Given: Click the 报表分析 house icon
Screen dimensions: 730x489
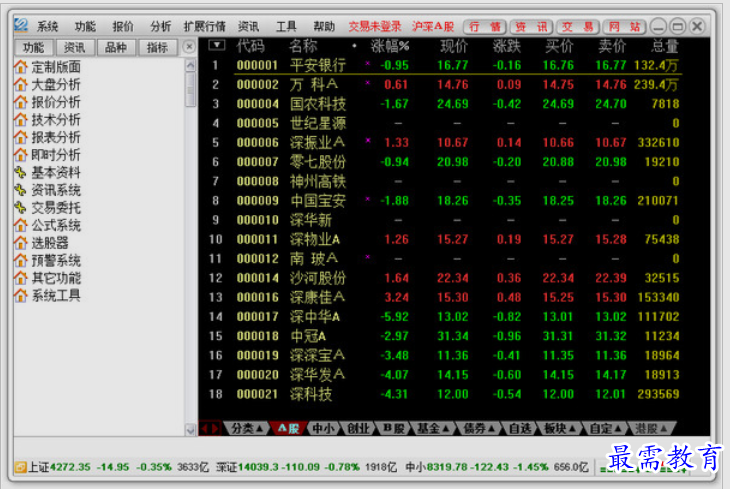Looking at the screenshot, I should (x=20, y=137).
